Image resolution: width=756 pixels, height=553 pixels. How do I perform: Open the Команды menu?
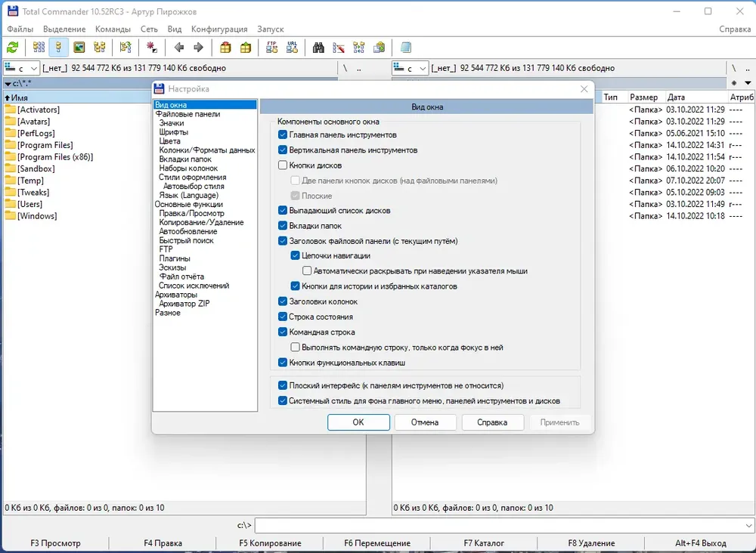pyautogui.click(x=113, y=29)
